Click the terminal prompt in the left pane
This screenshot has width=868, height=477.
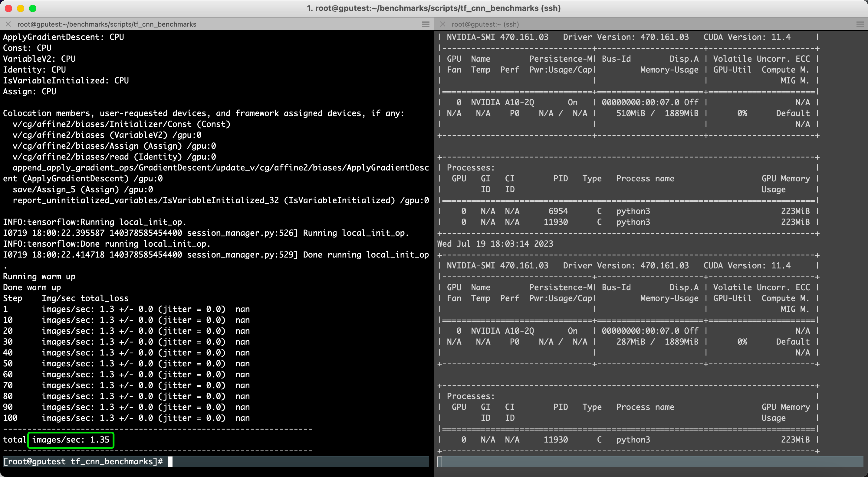tap(84, 462)
